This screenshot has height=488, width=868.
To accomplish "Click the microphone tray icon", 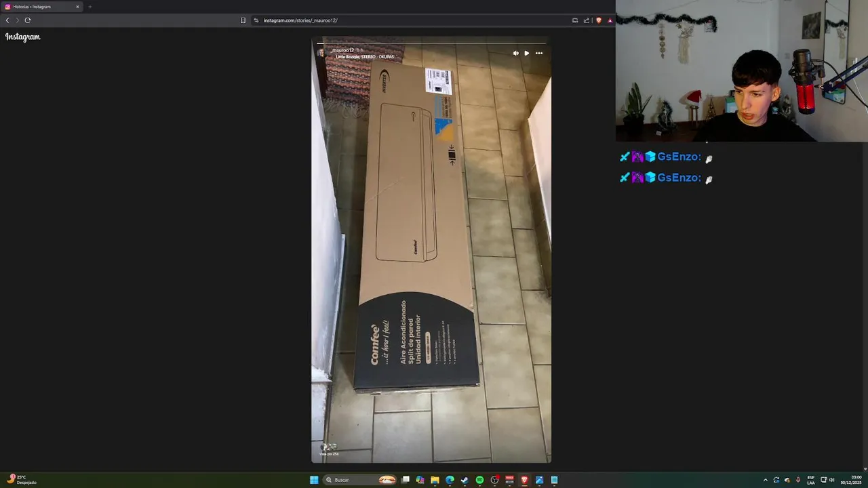I will [x=798, y=480].
